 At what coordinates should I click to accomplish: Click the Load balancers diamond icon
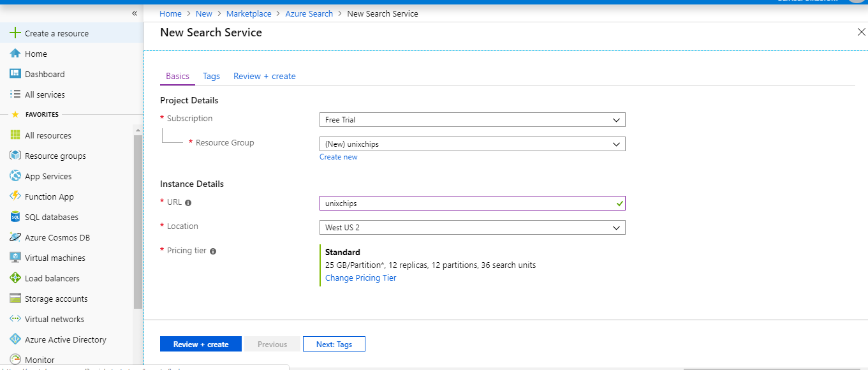click(15, 278)
